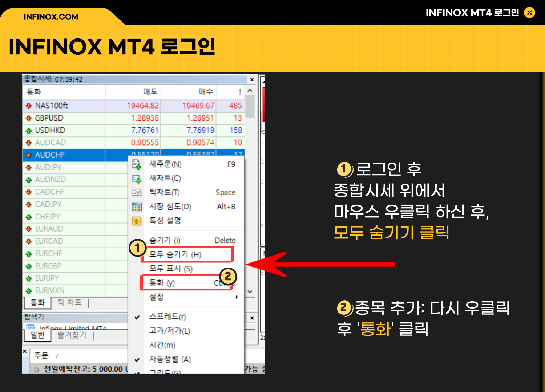Image resolution: width=545 pixels, height=392 pixels.
Task: Click the ! spread column header
Action: pos(231,92)
